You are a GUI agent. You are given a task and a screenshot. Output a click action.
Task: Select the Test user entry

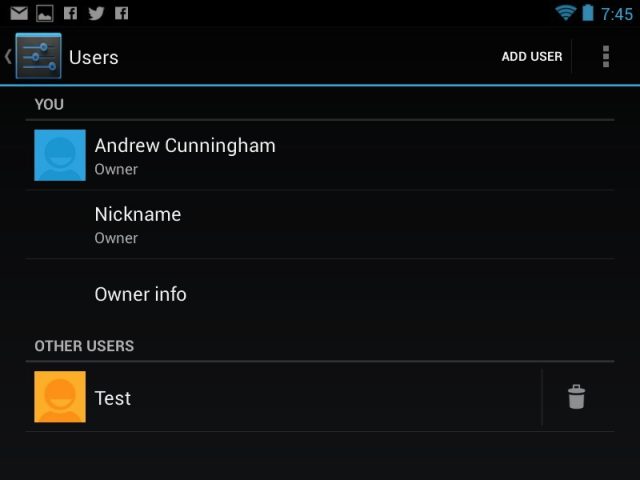(284, 397)
